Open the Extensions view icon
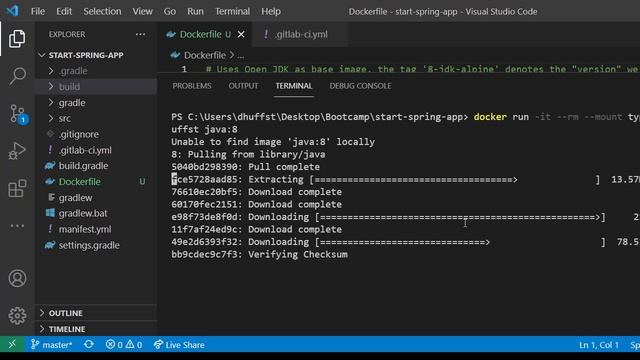The image size is (640, 360). coord(17,189)
